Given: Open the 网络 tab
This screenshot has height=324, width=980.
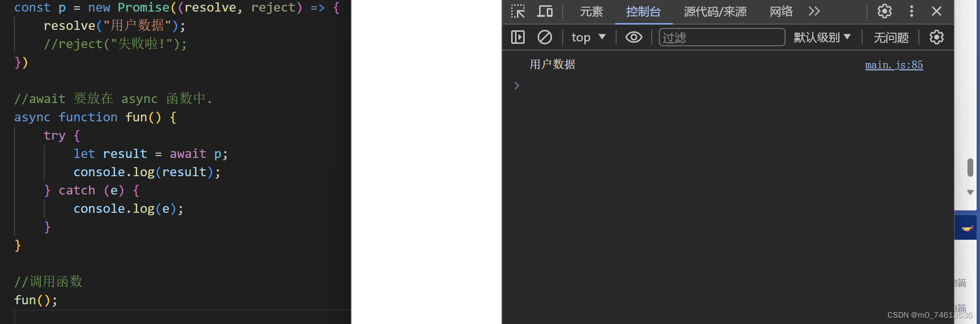Looking at the screenshot, I should click(x=781, y=12).
